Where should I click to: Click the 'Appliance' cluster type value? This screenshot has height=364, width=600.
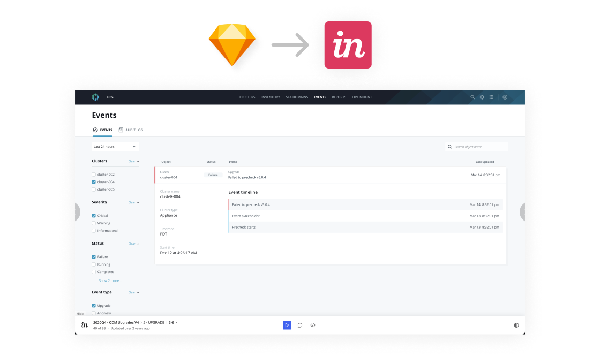click(168, 215)
